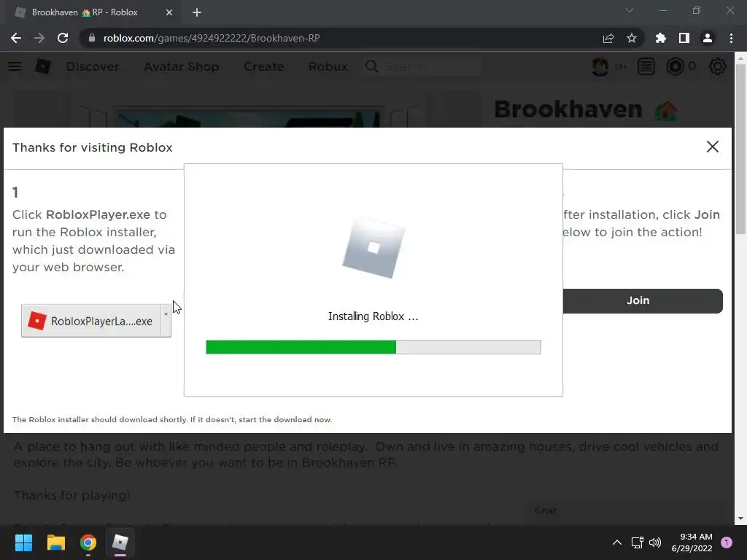Open the volume tray icon

655,542
